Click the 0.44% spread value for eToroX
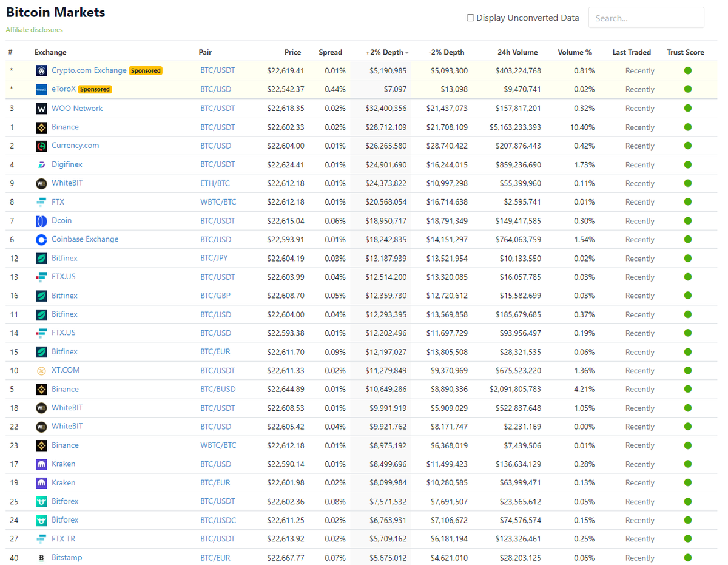 click(x=335, y=89)
